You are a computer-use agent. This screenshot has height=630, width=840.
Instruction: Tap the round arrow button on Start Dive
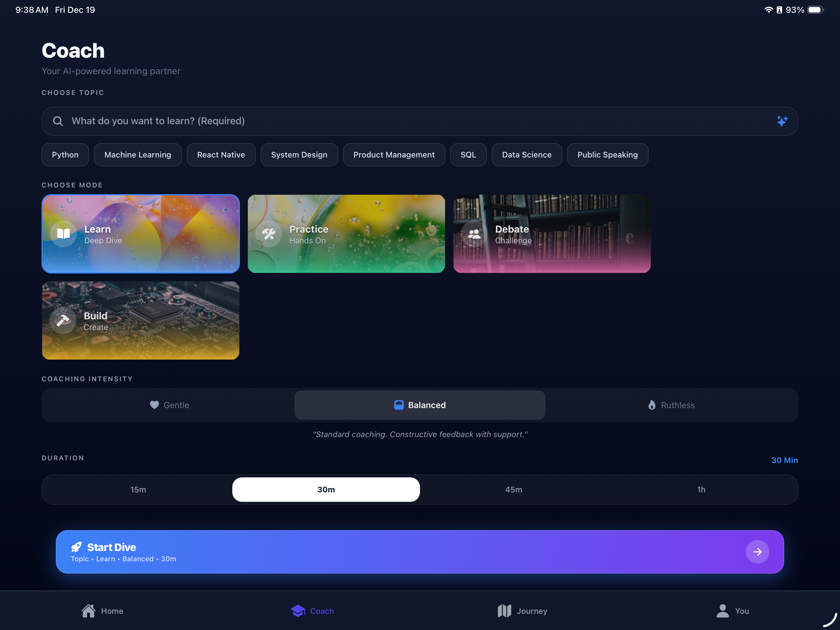coord(757,552)
